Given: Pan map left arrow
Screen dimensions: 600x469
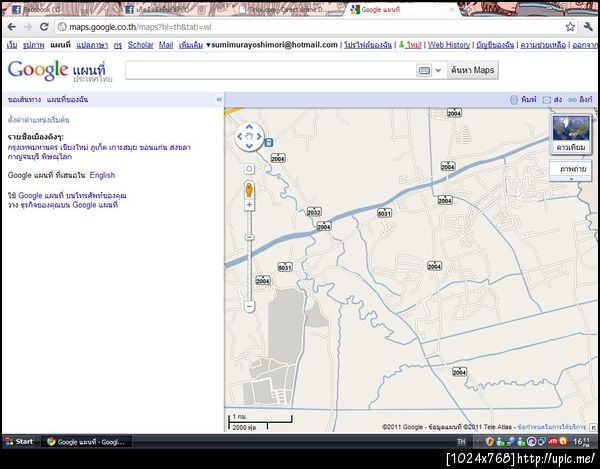Looking at the screenshot, I should click(240, 136).
